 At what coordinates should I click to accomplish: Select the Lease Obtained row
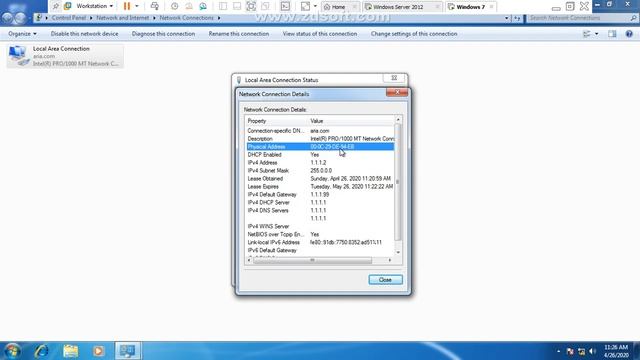coord(320,178)
